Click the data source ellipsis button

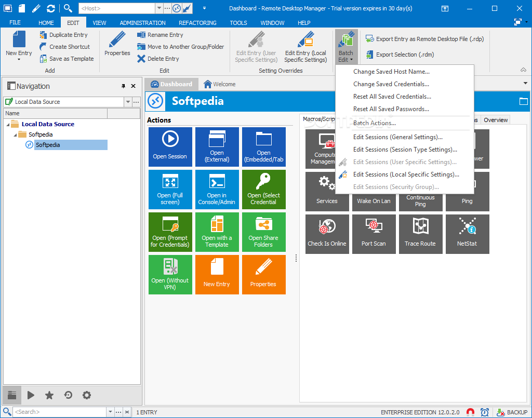coord(136,102)
